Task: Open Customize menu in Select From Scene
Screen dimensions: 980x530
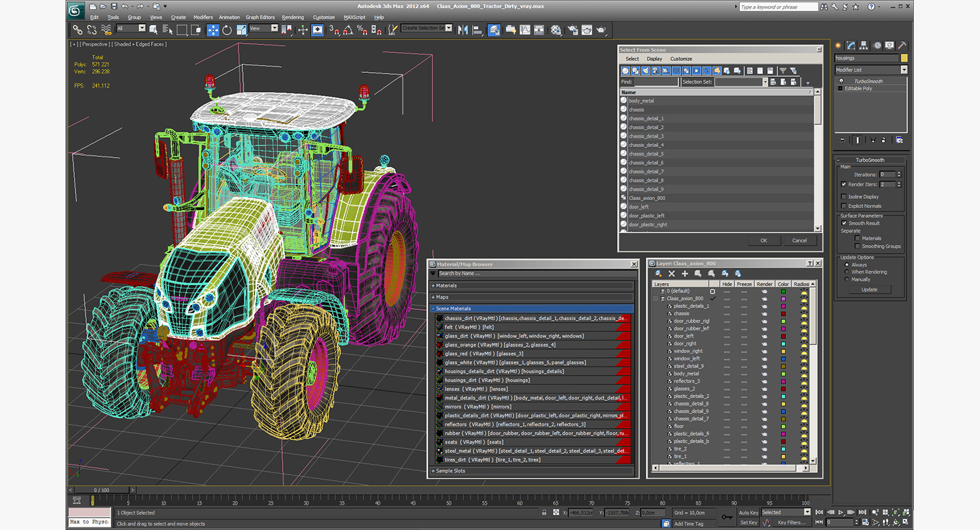Action: [x=681, y=59]
